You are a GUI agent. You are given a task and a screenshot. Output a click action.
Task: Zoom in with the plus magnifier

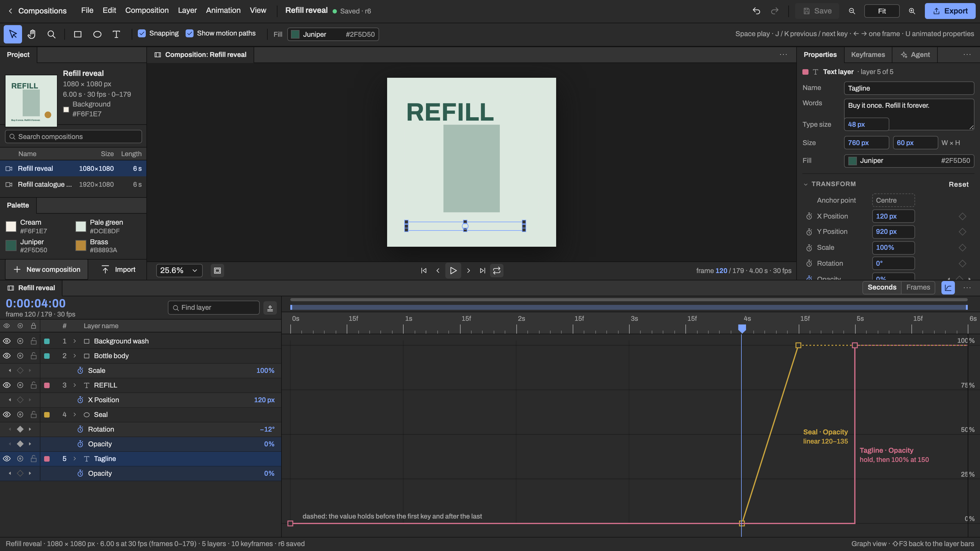[x=912, y=11]
